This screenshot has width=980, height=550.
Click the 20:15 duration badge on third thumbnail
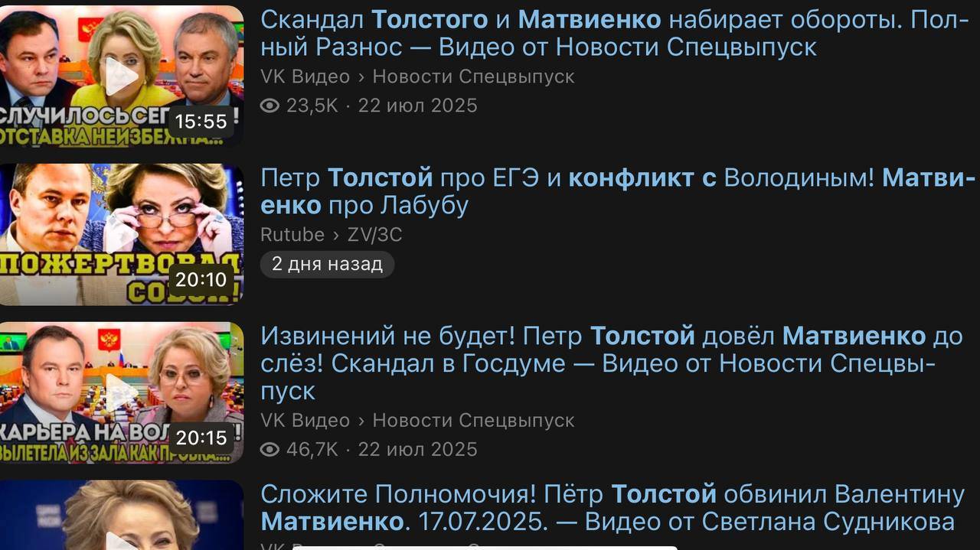click(201, 438)
